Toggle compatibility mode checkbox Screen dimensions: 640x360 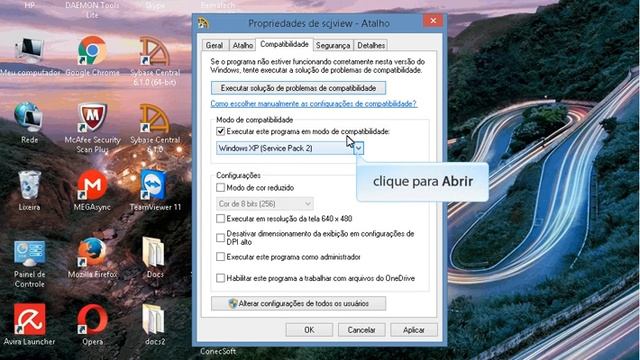[x=220, y=131]
